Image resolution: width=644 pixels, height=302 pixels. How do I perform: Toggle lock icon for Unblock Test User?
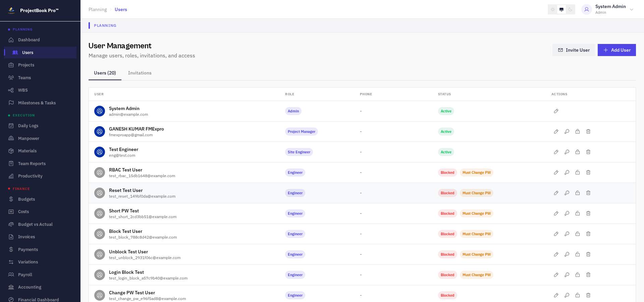[x=578, y=254]
